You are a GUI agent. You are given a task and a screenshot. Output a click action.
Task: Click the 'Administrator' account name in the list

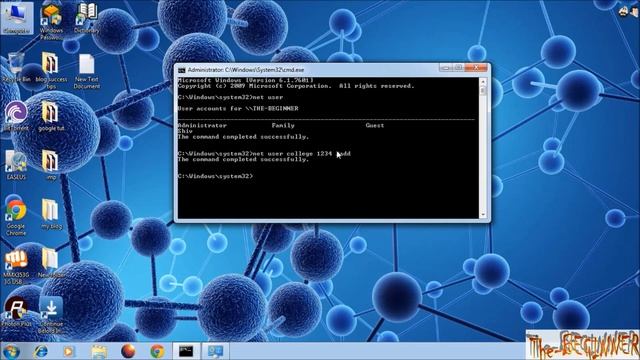[x=202, y=125]
